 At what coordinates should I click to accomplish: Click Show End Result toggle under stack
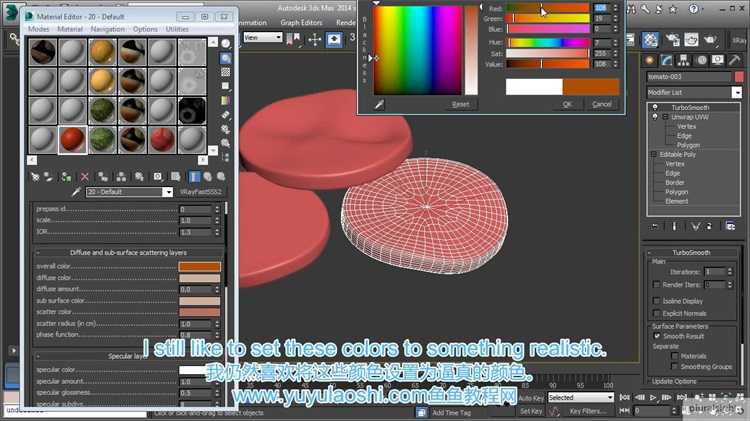pos(674,226)
